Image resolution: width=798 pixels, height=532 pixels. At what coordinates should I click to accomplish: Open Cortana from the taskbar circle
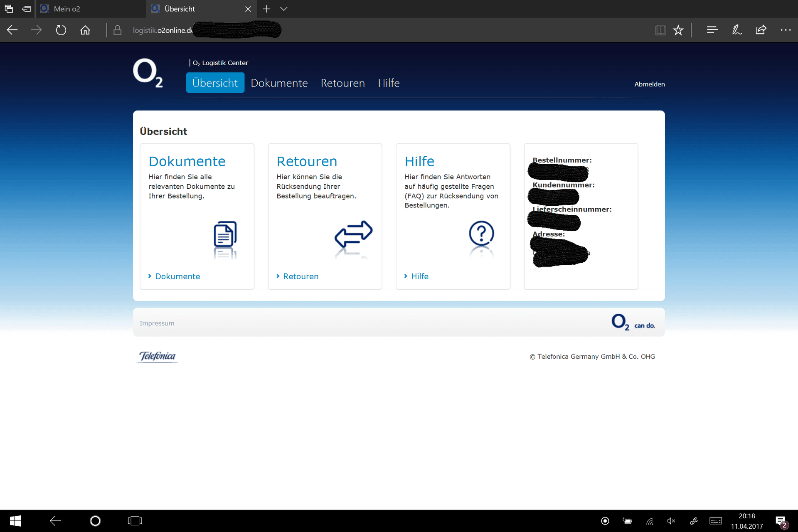coord(95,521)
